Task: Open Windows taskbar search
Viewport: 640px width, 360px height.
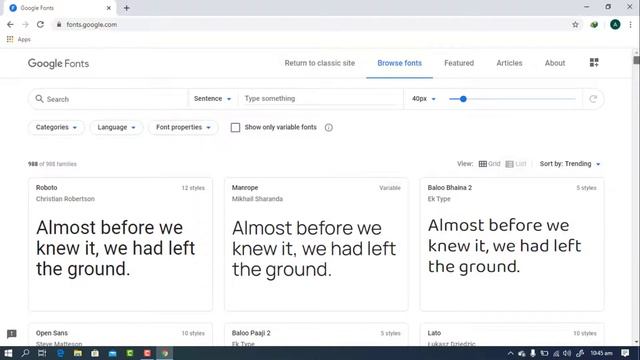Action: tap(25, 353)
